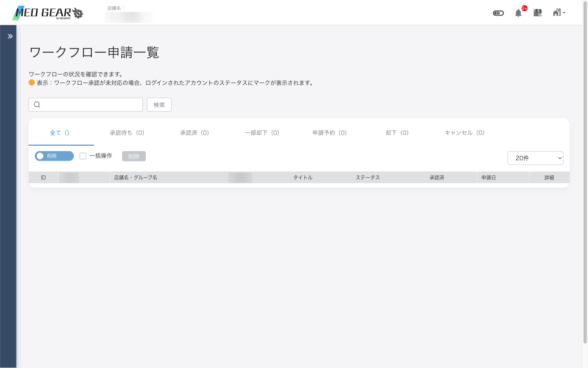
Task: Switch to the 承認済 (0) tab
Action: click(x=194, y=132)
